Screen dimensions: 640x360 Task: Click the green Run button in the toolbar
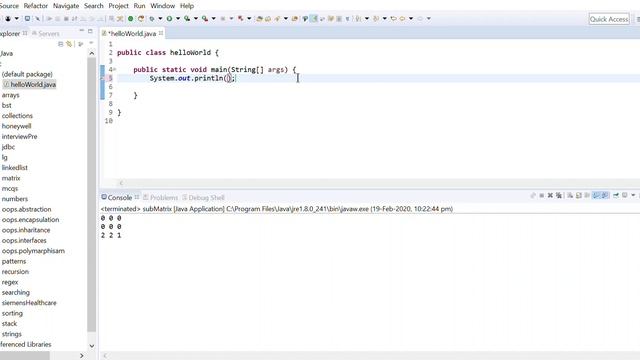pos(169,18)
